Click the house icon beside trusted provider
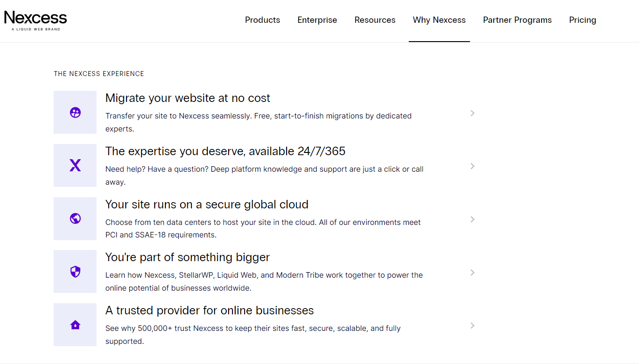 (x=75, y=325)
